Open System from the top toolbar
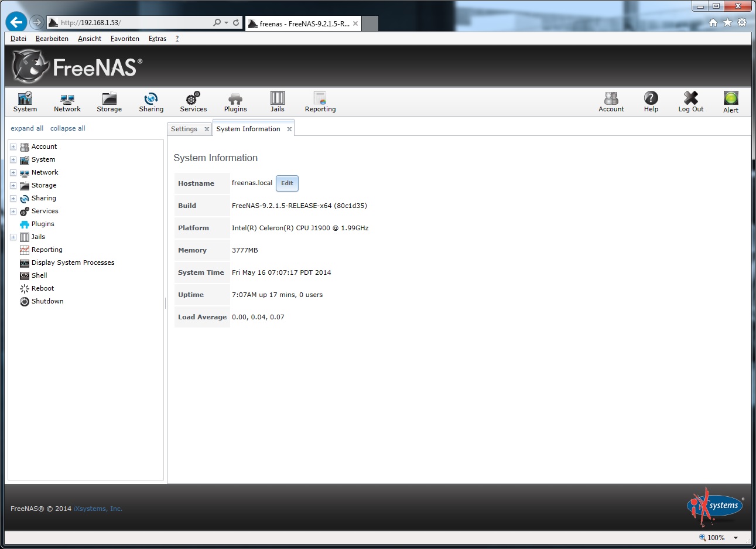The height and width of the screenshot is (549, 756). click(25, 102)
